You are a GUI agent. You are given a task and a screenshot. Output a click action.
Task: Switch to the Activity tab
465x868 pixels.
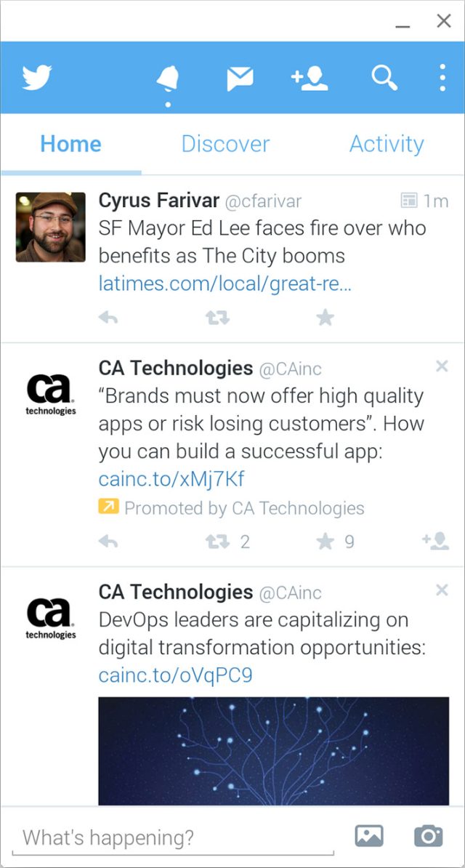386,144
